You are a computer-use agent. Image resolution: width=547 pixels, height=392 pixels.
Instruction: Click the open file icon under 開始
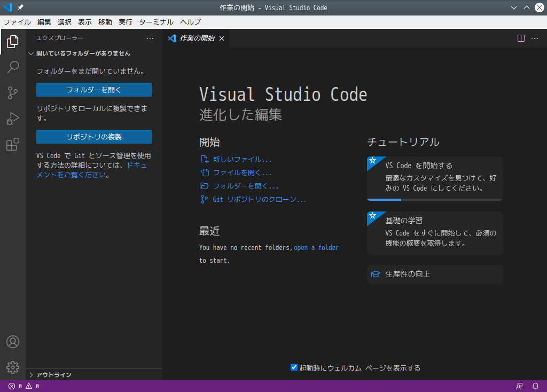pos(205,173)
